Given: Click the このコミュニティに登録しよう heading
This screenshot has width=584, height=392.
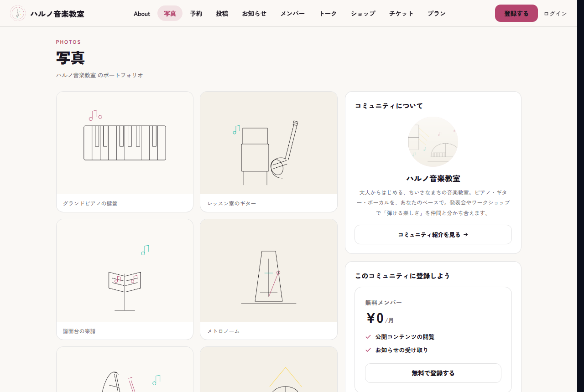Looking at the screenshot, I should [x=402, y=276].
